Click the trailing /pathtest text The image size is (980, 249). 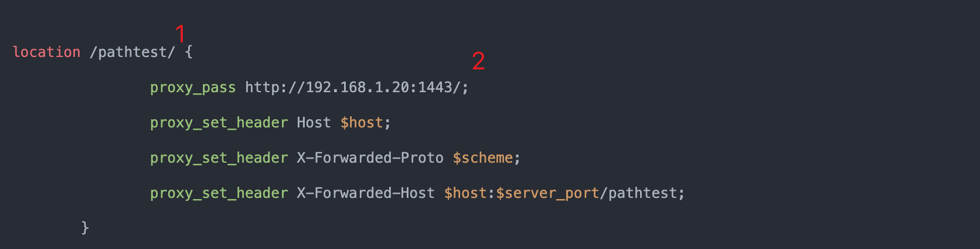tap(639, 194)
